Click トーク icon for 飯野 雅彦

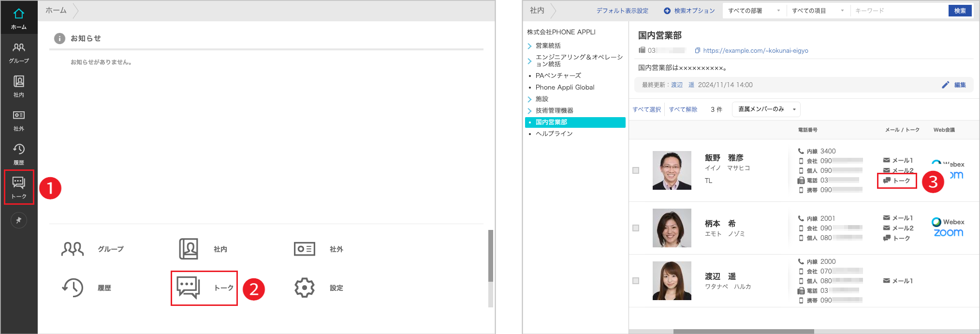tap(887, 181)
